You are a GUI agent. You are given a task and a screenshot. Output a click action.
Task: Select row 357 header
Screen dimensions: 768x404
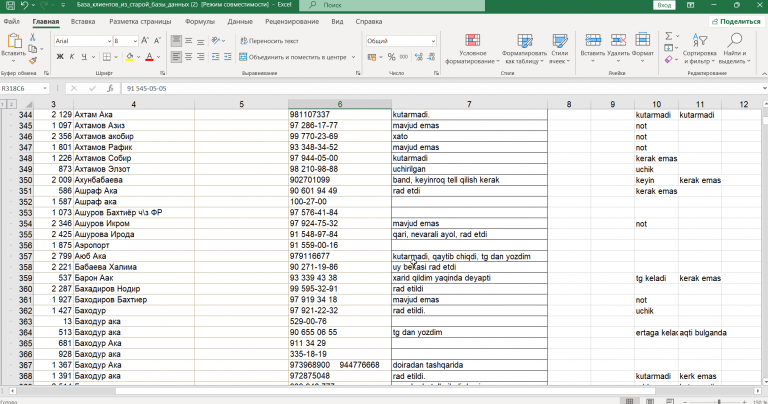tap(25, 256)
